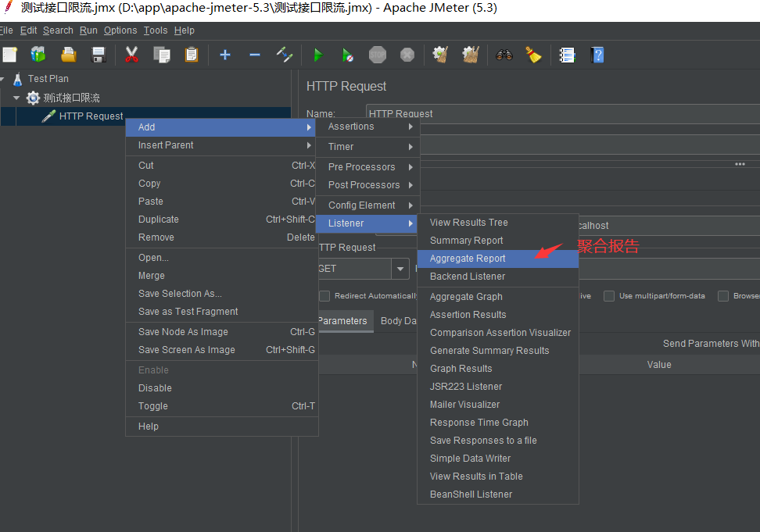Select View Results Tree listener
Image resolution: width=760 pixels, height=532 pixels.
click(x=498, y=223)
